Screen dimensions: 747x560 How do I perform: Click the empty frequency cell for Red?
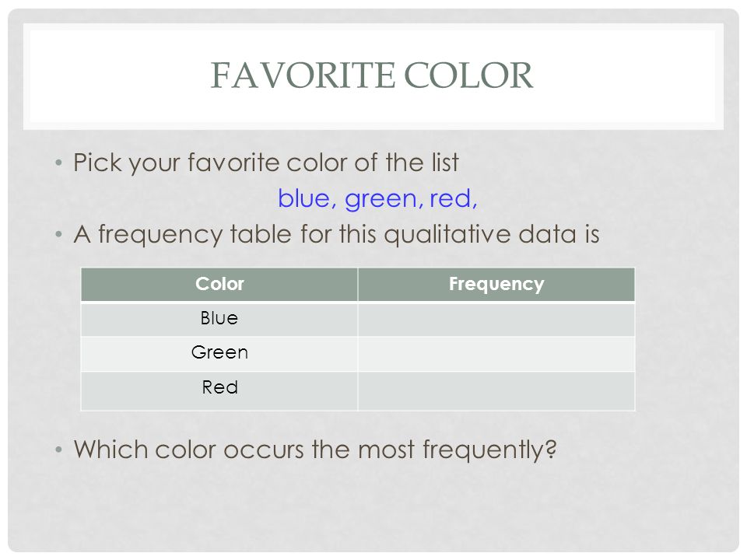pyautogui.click(x=496, y=390)
